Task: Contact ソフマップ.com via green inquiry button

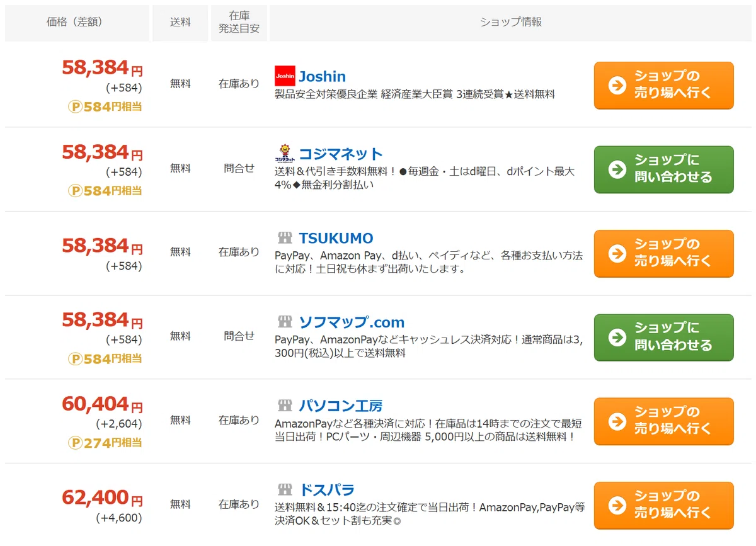Action: click(x=664, y=338)
